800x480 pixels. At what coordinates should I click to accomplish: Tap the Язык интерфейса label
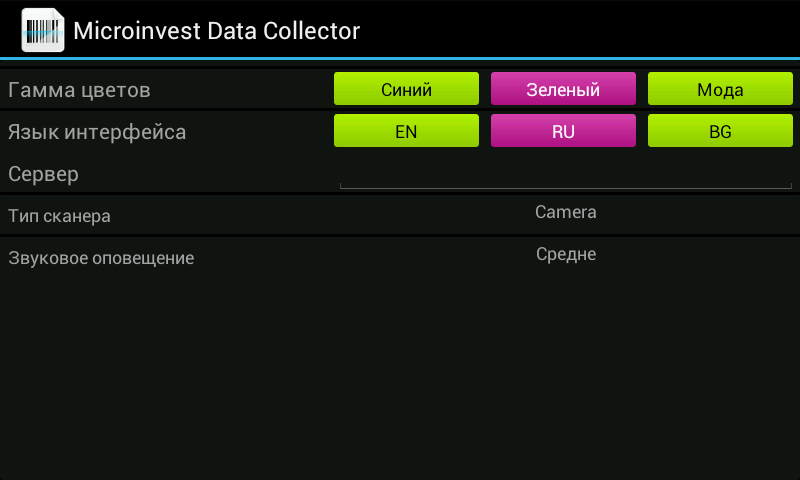coord(97,133)
